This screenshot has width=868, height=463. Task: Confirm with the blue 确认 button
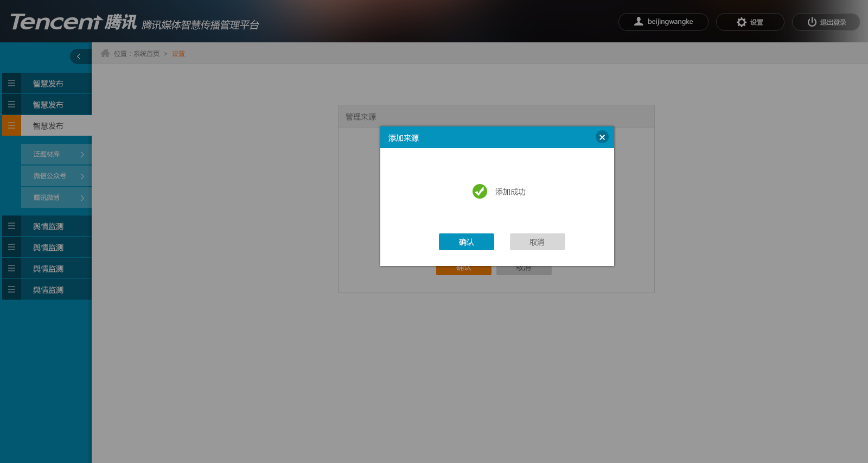click(x=467, y=242)
